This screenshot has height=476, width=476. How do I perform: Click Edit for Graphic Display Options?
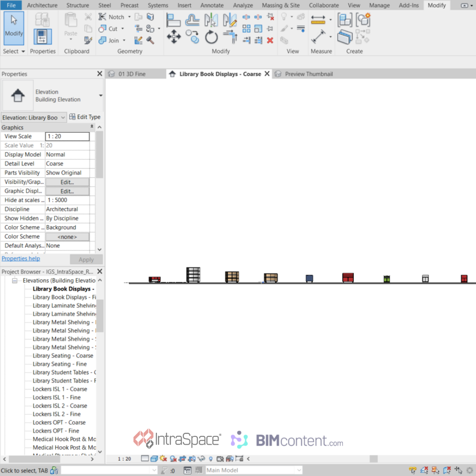coord(67,191)
